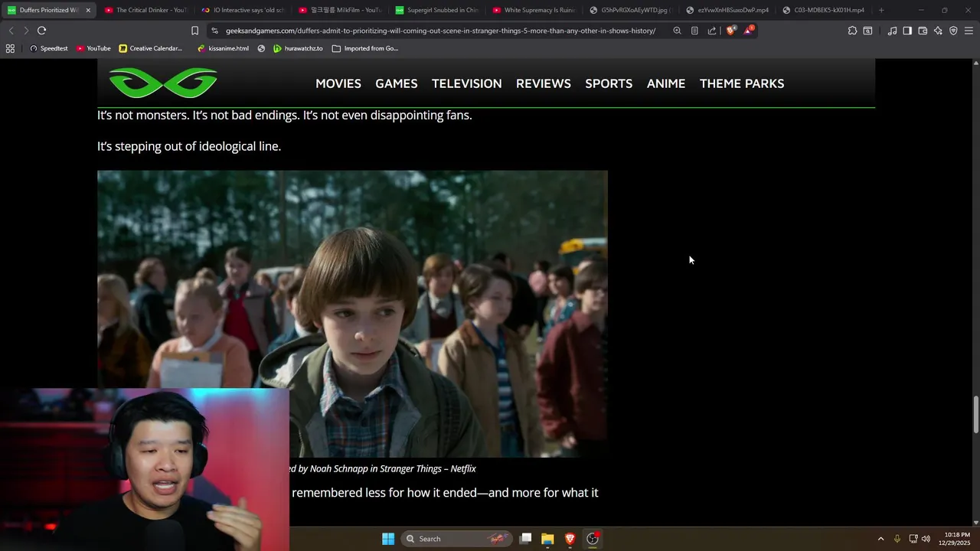Open the Windows Start menu
This screenshot has height=551, width=980.
388,539
